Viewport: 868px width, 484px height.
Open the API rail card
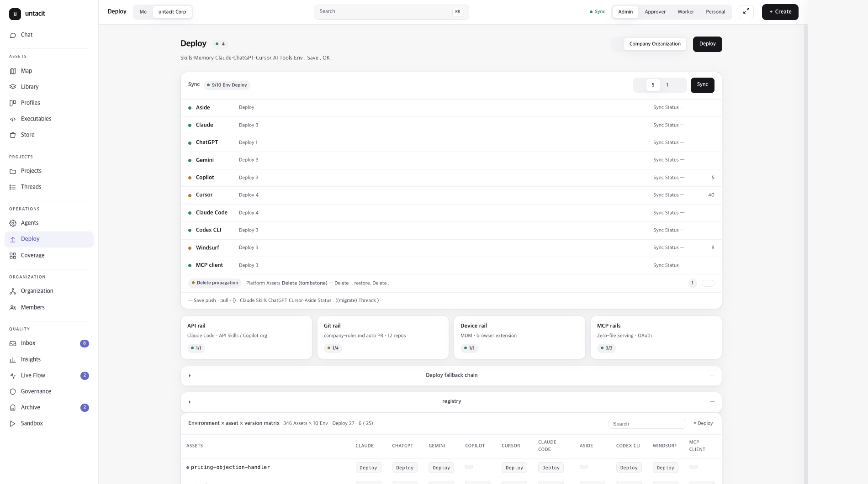(x=246, y=337)
